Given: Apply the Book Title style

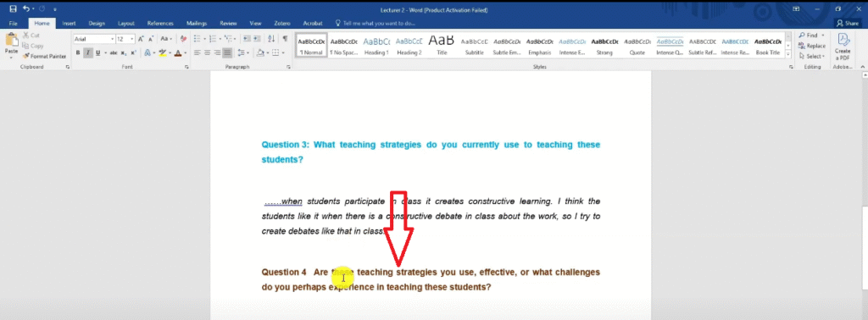Looking at the screenshot, I should pos(768,46).
